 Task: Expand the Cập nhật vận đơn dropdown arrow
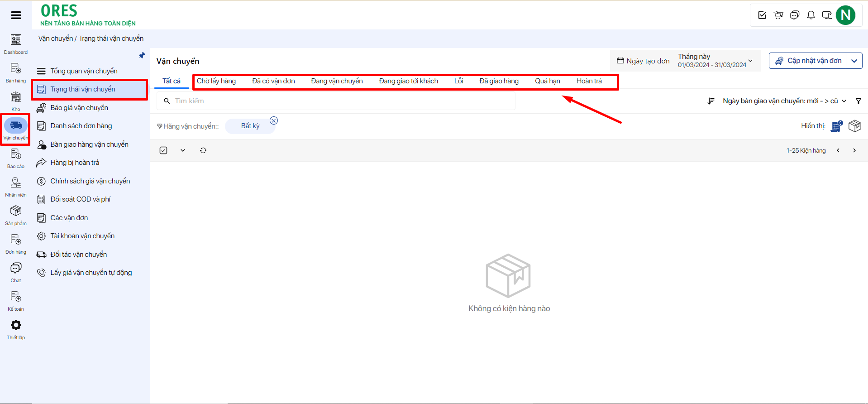[x=854, y=61]
